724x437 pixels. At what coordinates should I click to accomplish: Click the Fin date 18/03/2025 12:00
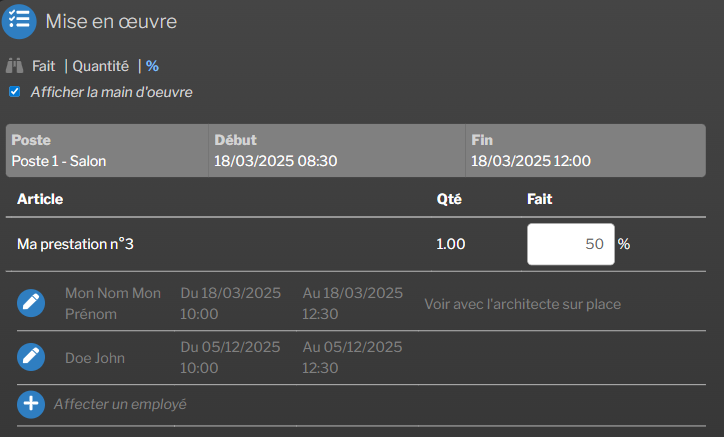[x=531, y=160]
